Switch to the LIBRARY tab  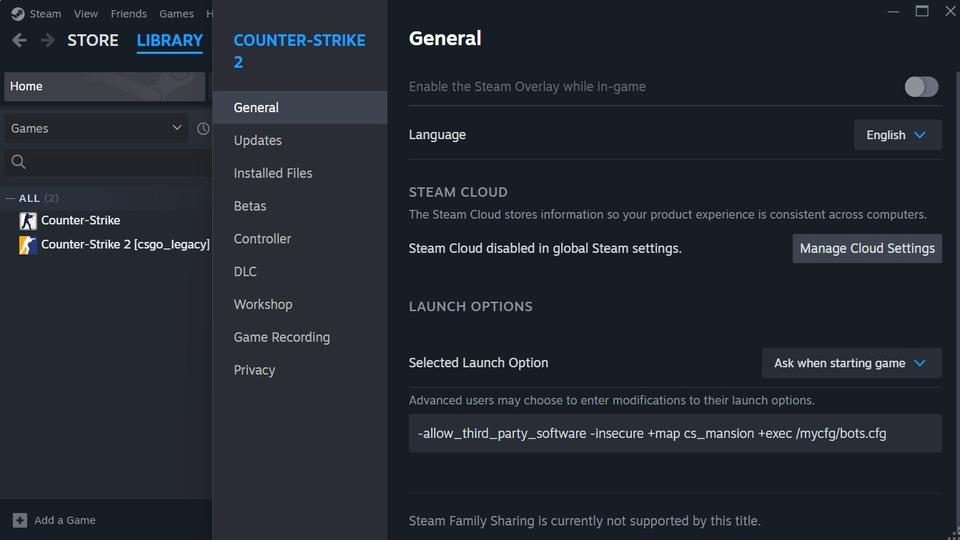170,40
